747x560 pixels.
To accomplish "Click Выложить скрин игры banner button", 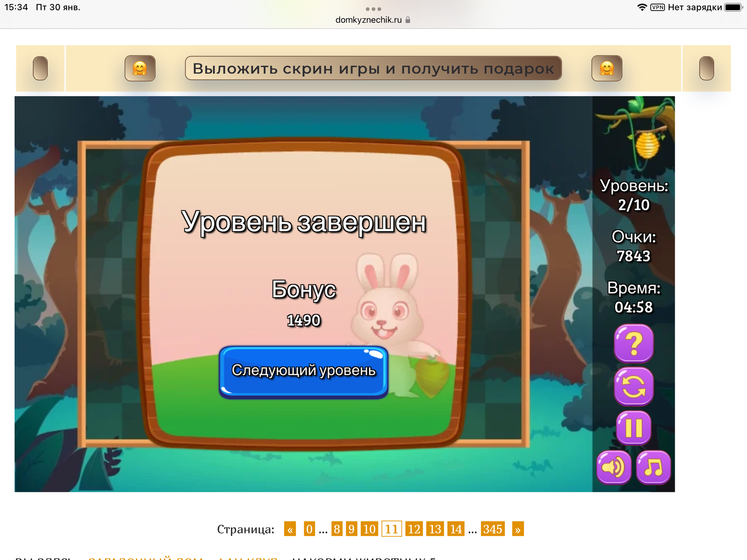I will 373,68.
